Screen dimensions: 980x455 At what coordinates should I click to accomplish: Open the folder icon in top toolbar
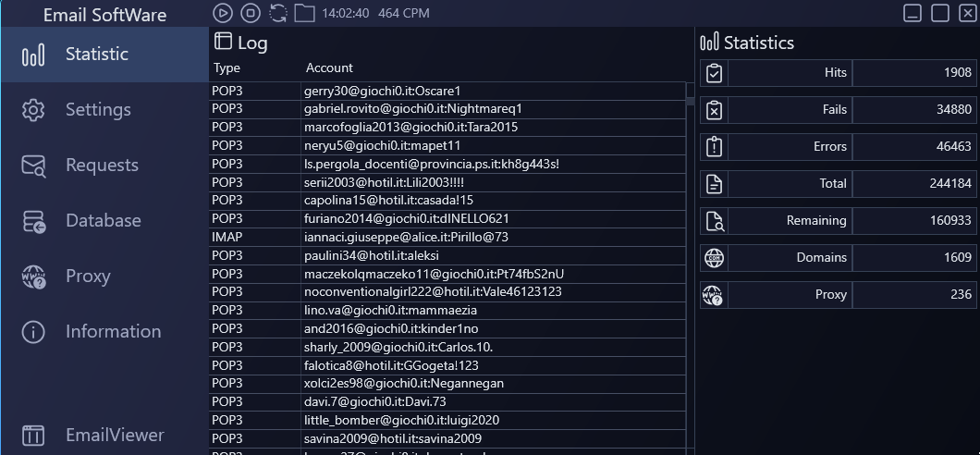pos(304,13)
